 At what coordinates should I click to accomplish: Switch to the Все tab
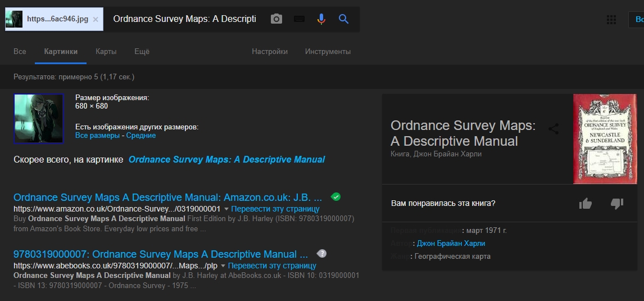point(20,52)
